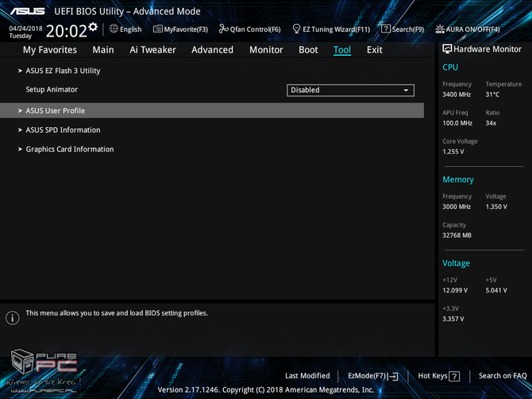The image size is (532, 399).
Task: Click APU Freq value 100.0 MHz
Action: (x=457, y=123)
